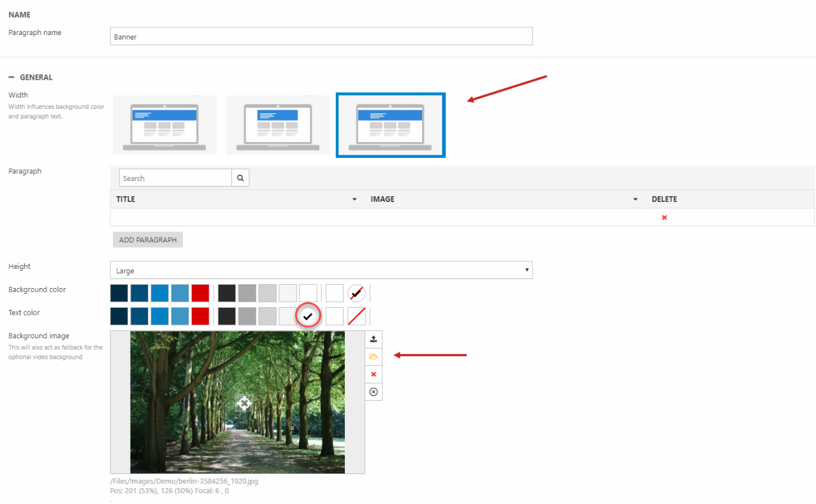This screenshot has height=504, width=816.
Task: Click the forest path background image preview
Action: [x=238, y=402]
